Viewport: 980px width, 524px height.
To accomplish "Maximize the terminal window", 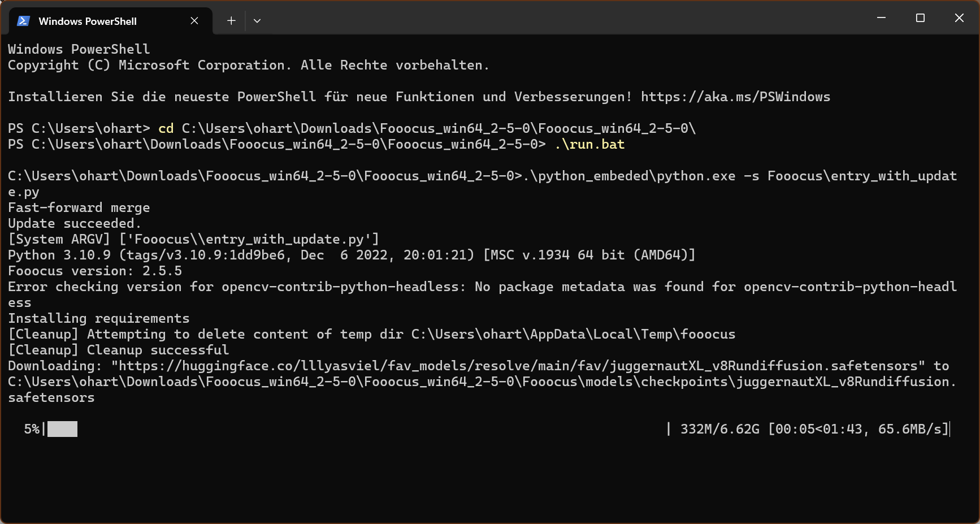I will [920, 18].
